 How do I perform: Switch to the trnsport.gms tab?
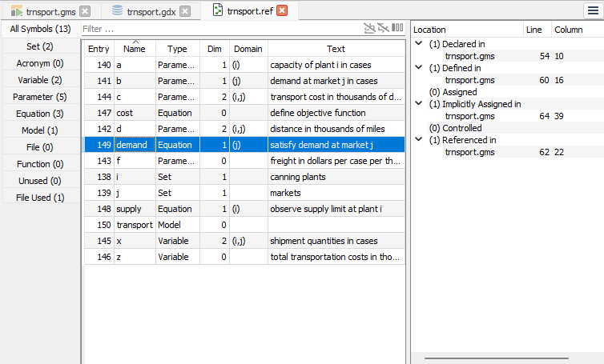tap(50, 11)
